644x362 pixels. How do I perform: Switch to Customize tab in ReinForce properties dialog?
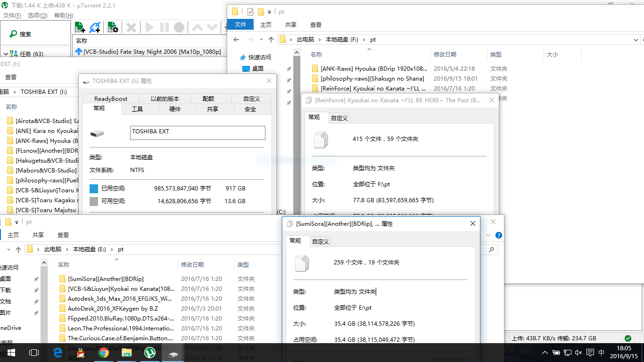339,118
